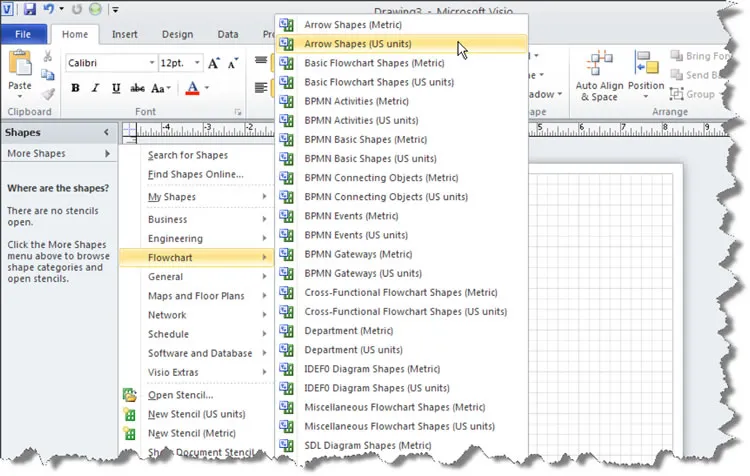Open the File tab
The height and width of the screenshot is (476, 750).
tap(23, 34)
